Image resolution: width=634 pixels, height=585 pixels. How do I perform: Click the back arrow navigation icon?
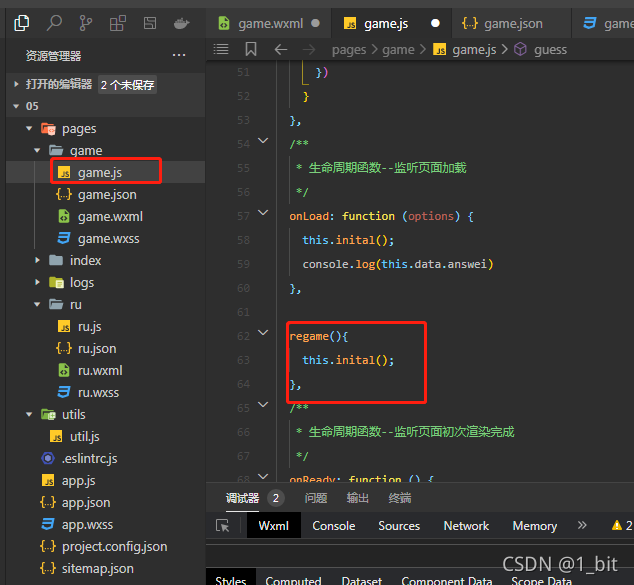[281, 50]
